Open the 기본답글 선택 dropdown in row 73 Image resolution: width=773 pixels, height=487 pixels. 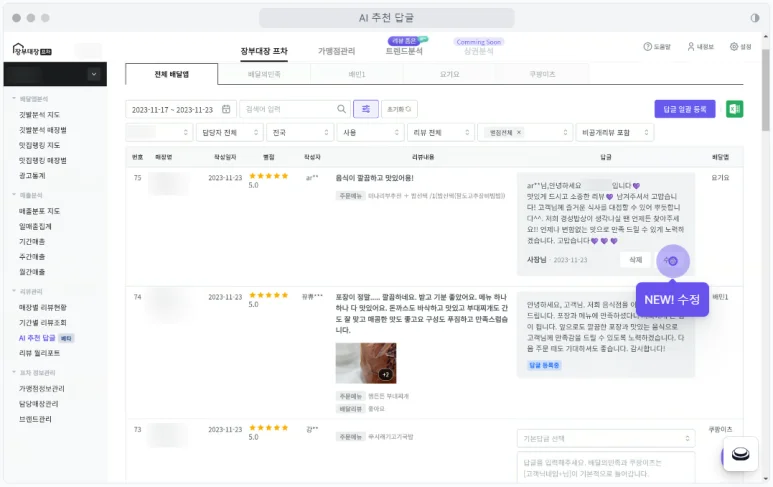606,438
